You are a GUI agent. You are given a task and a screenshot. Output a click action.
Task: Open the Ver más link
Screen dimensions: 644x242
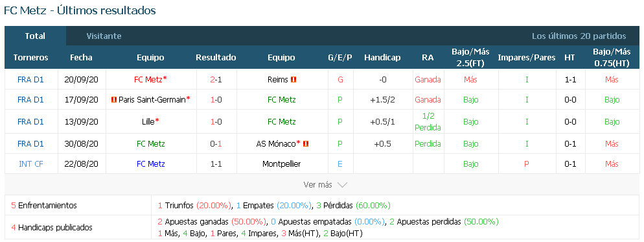[x=317, y=185]
